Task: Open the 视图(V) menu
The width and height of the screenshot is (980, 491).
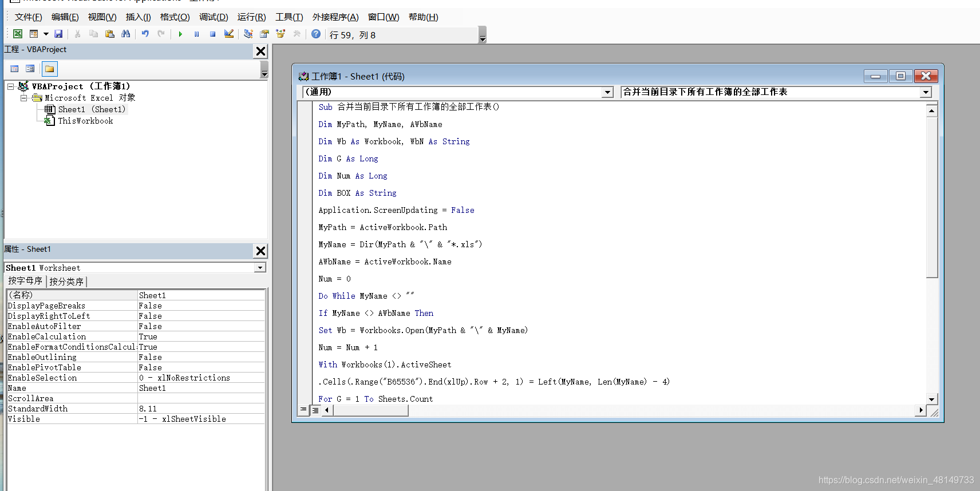Action: [x=102, y=17]
